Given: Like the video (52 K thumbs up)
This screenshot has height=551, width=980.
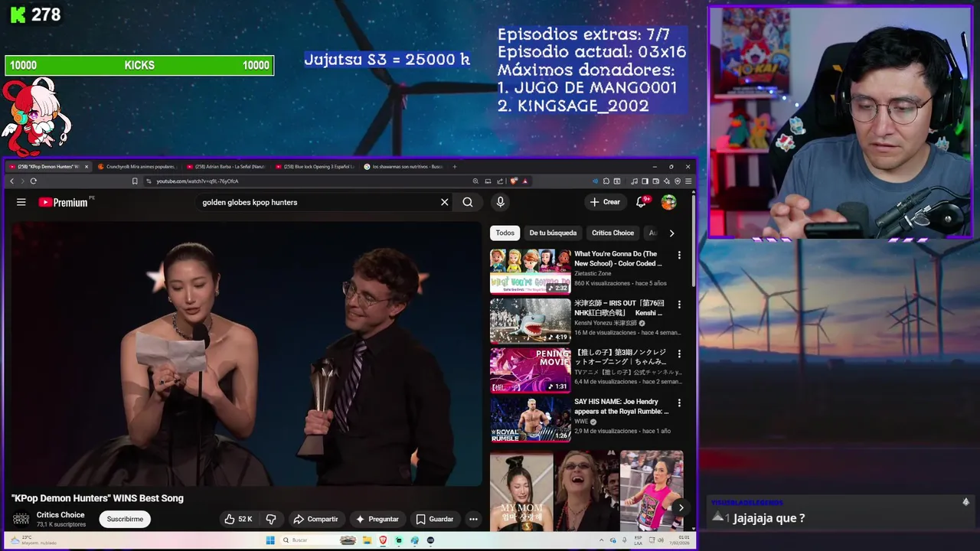Looking at the screenshot, I should 238,519.
